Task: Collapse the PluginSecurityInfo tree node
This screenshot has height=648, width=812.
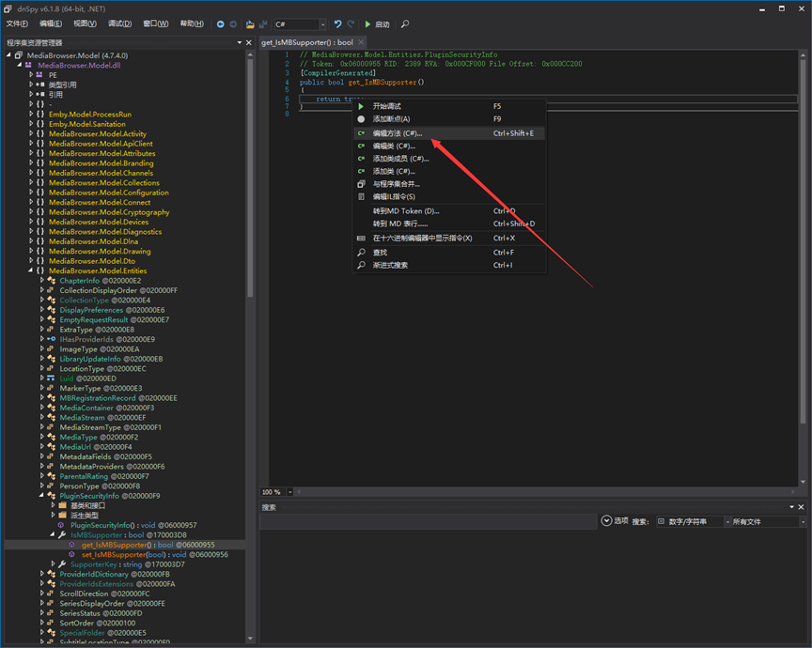Action: click(x=42, y=496)
